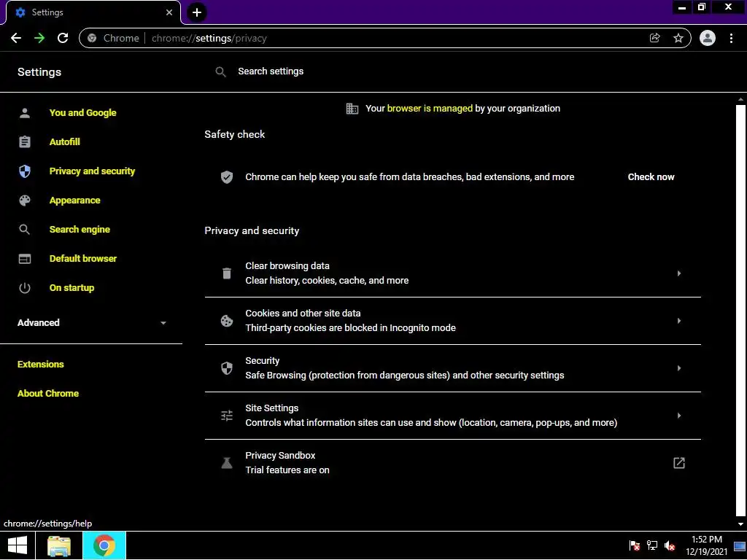Click the muted volume tray icon
The width and height of the screenshot is (747, 560).
click(670, 545)
